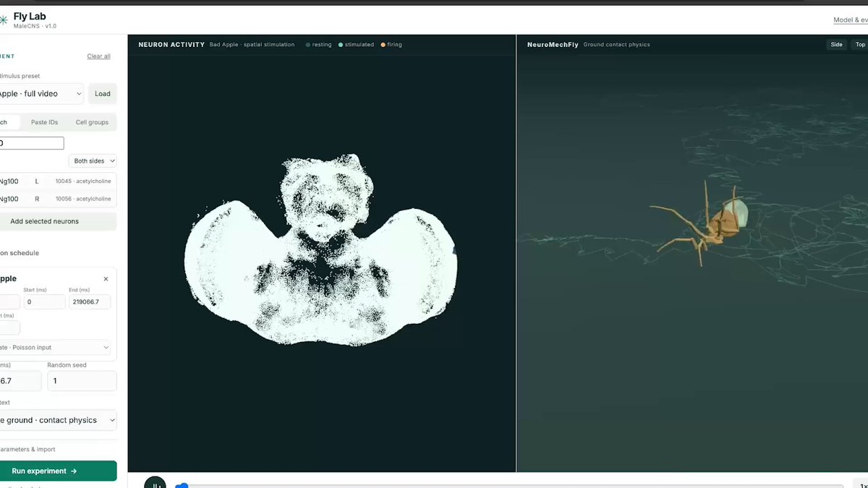Switch to Paste IDs tab
The height and width of the screenshot is (488, 868).
[x=44, y=122]
